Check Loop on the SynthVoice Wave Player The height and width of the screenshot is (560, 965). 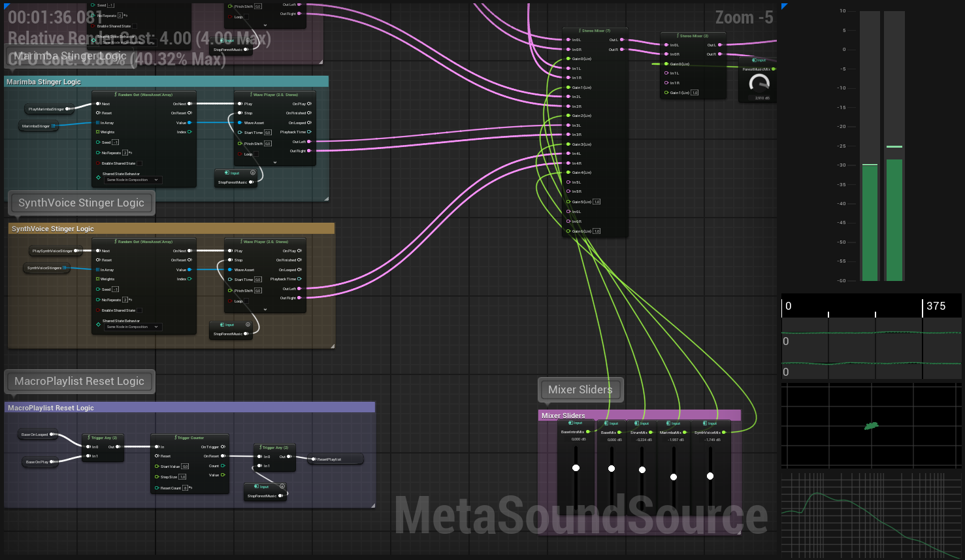[246, 301]
